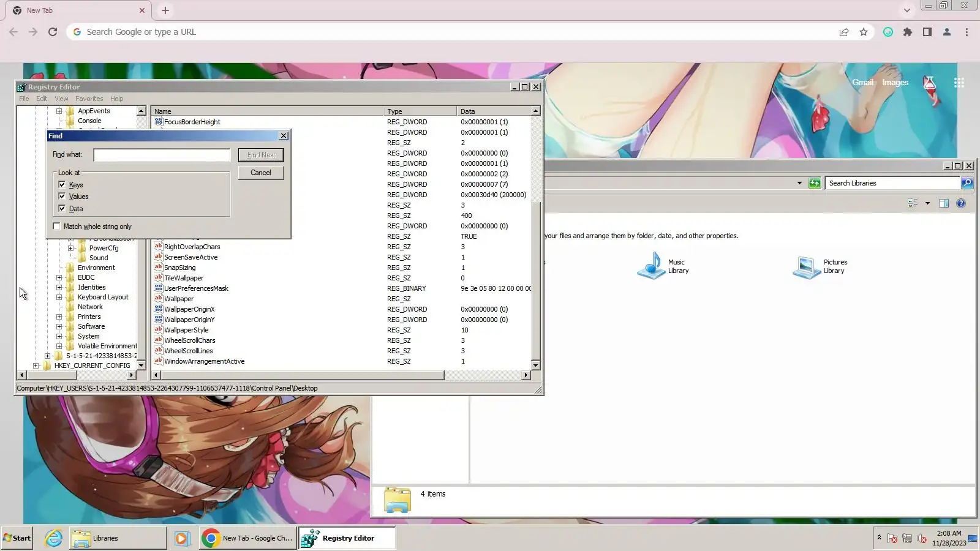
Task: Expand the Software registry key
Action: point(59,326)
